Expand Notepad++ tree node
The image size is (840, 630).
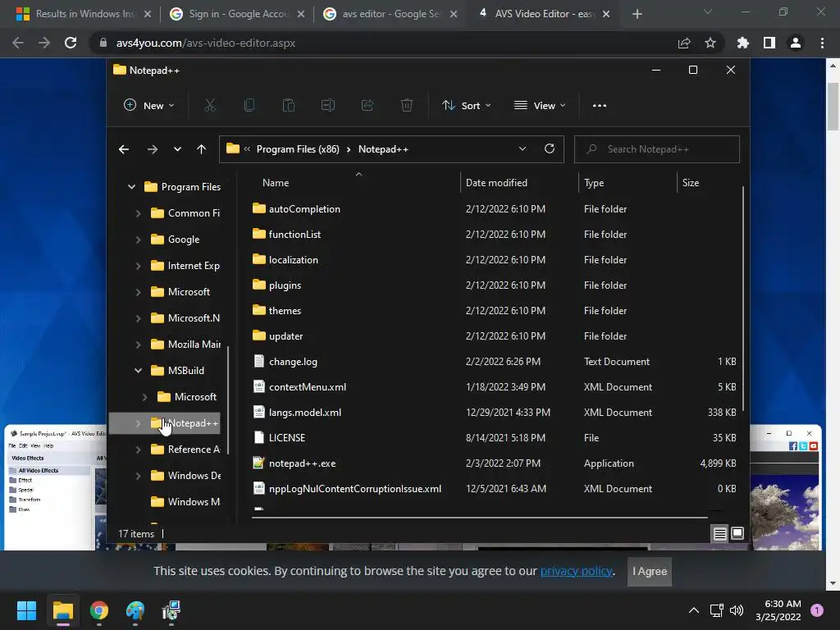coord(138,423)
